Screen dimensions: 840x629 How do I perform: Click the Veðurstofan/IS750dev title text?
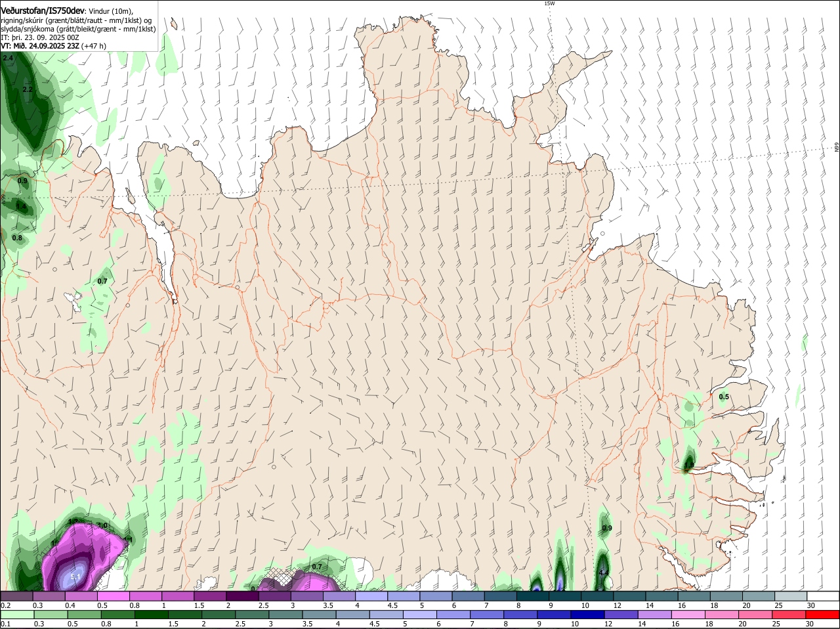(x=43, y=11)
